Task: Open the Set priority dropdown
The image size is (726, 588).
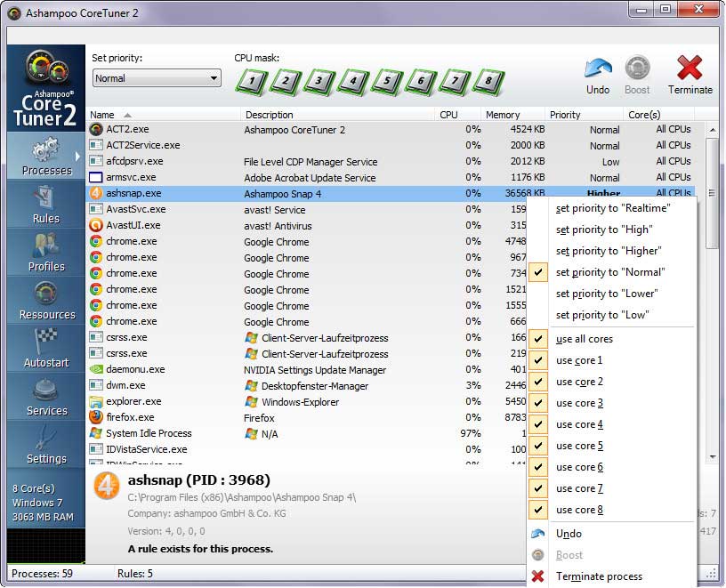Action: click(x=157, y=78)
